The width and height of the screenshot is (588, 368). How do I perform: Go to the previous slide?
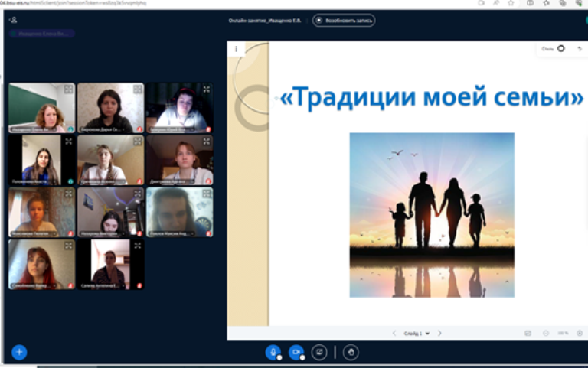(394, 334)
